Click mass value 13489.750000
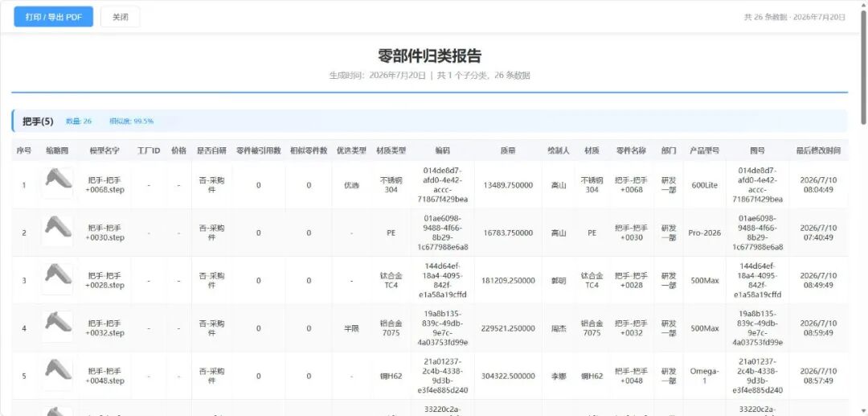Viewport: 868px width, 416px height. coord(508,185)
